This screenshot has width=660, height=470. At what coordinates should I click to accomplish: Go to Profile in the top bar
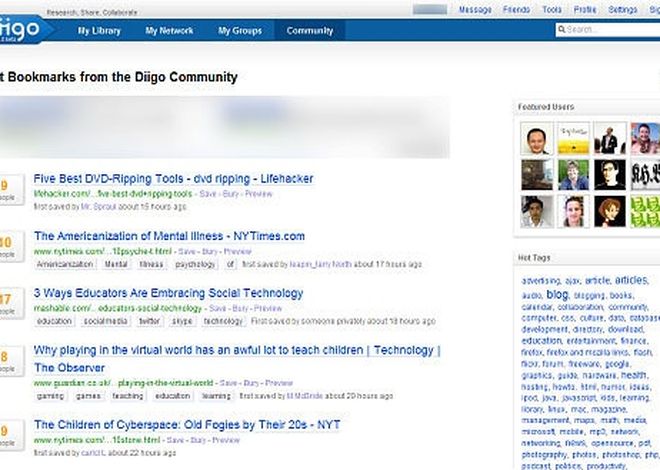[x=585, y=10]
